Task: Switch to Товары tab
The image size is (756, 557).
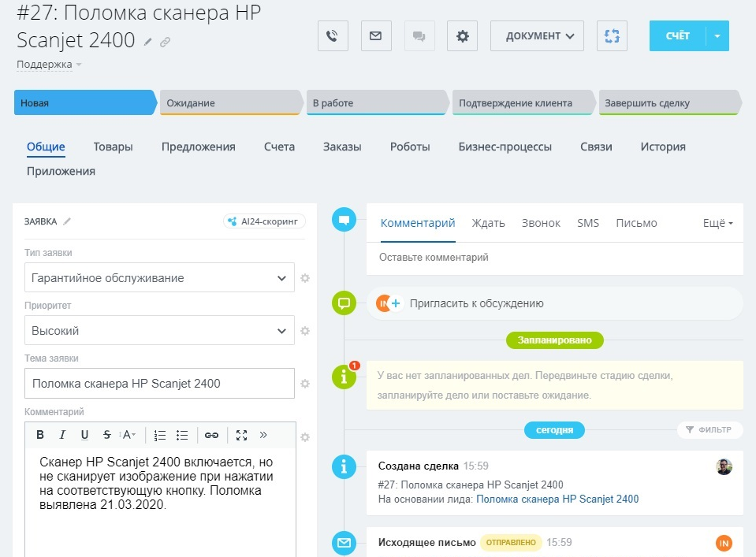Action: (x=113, y=147)
